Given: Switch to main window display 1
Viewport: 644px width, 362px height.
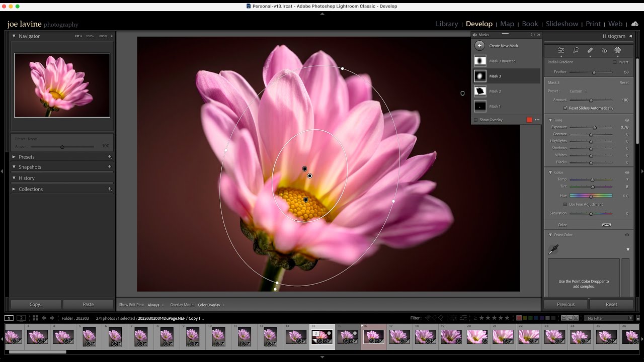Looking at the screenshot, I should [x=9, y=318].
